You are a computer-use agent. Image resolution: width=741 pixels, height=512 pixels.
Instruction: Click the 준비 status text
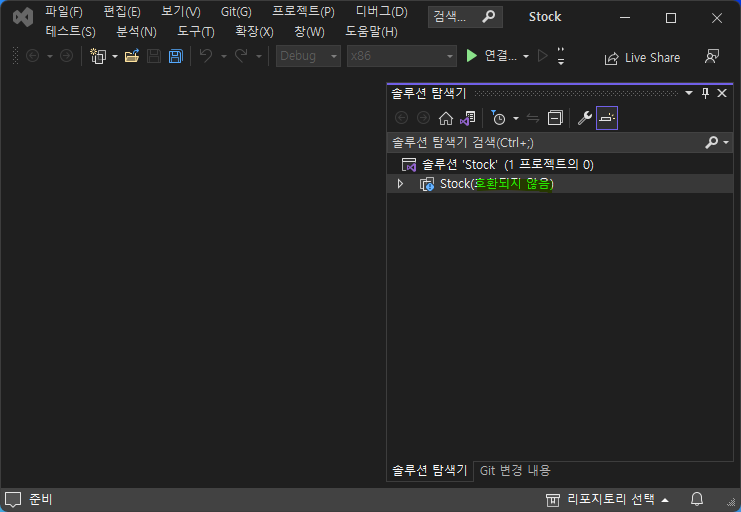41,499
